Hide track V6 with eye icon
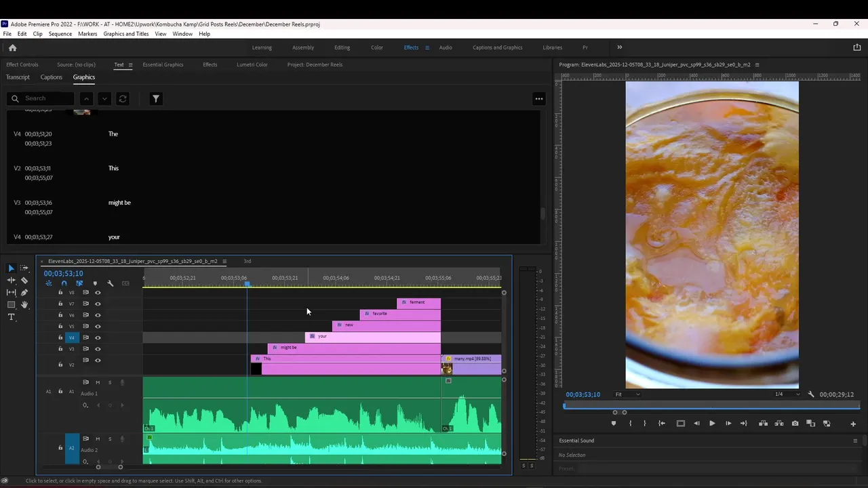 pos(98,315)
